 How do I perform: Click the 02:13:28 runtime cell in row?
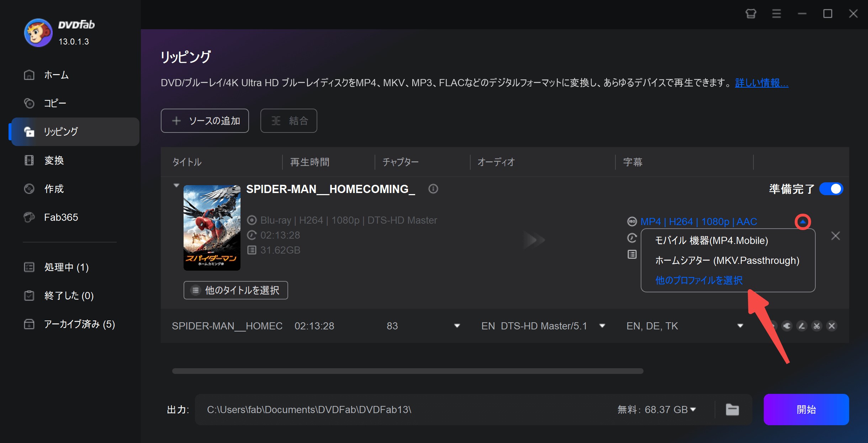click(x=314, y=326)
